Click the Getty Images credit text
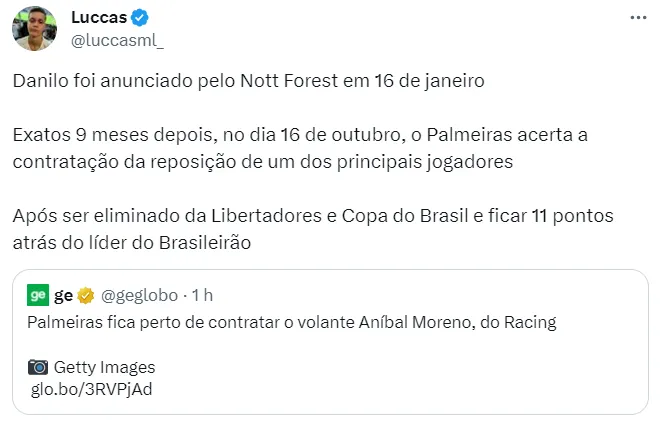Screen dimensions: 666x426 [104, 367]
